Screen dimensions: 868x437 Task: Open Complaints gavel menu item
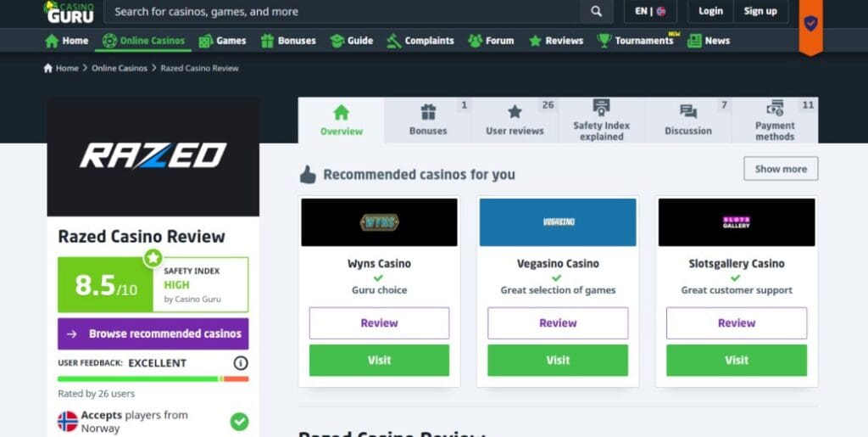pos(420,41)
